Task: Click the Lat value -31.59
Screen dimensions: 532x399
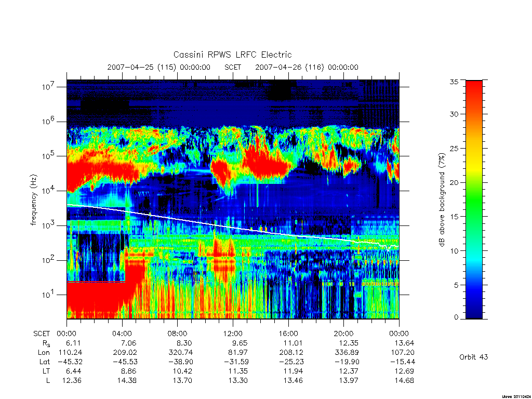Action: click(236, 362)
